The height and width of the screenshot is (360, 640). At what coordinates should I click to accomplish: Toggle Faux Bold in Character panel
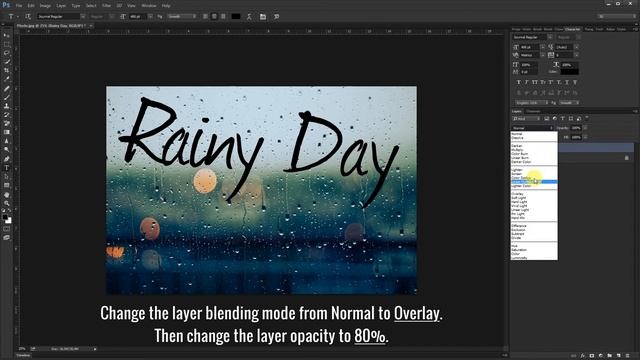519,82
